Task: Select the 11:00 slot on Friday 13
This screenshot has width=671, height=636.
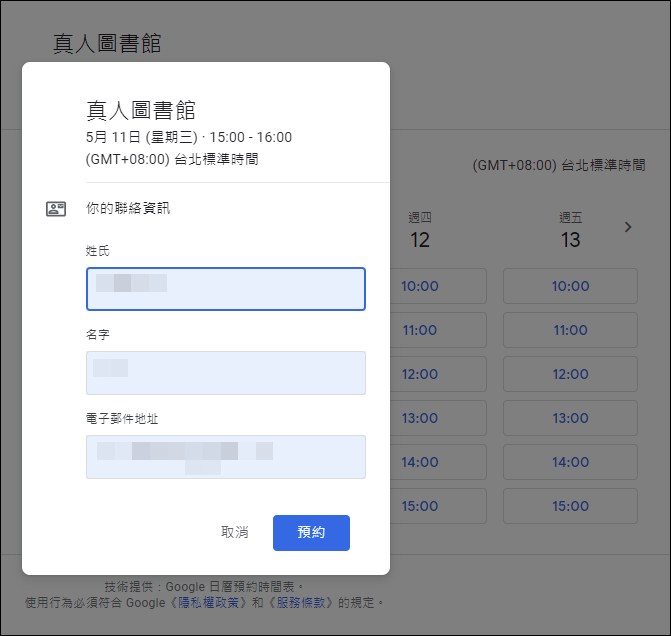Action: pos(570,330)
